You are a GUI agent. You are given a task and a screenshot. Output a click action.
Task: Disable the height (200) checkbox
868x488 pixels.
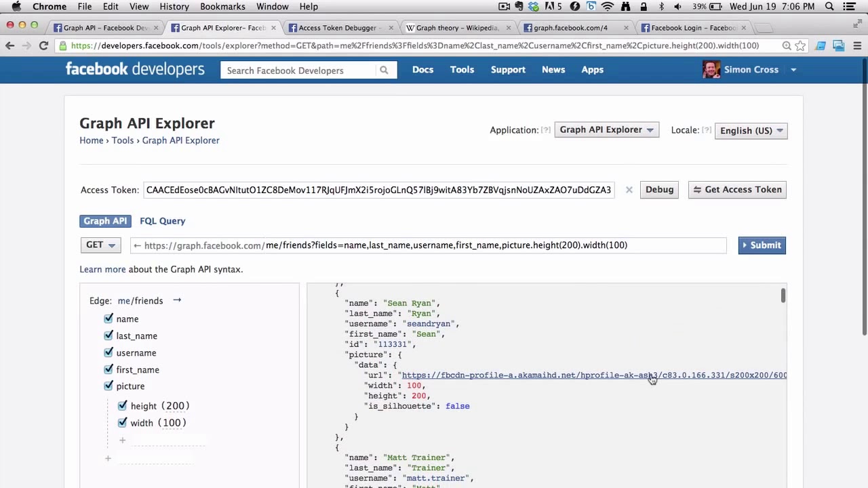(123, 405)
